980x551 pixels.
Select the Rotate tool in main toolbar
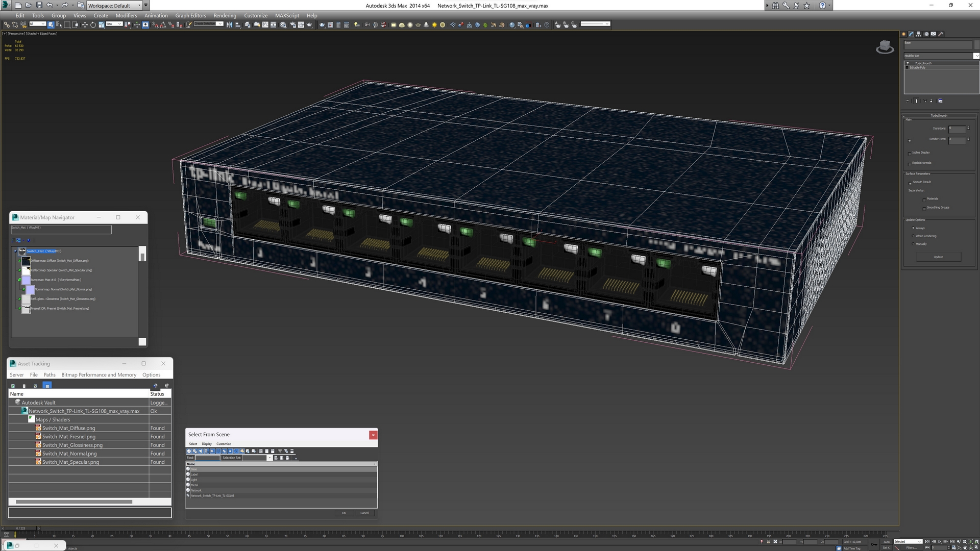point(93,24)
